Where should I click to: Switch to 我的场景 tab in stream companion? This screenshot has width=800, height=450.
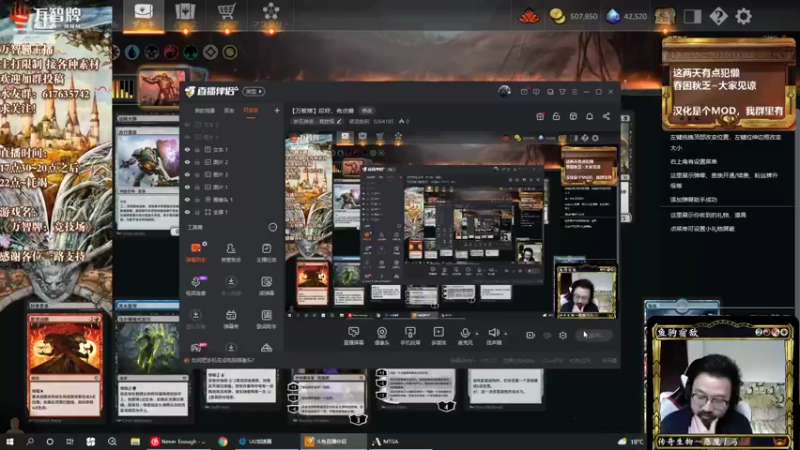(x=205, y=111)
